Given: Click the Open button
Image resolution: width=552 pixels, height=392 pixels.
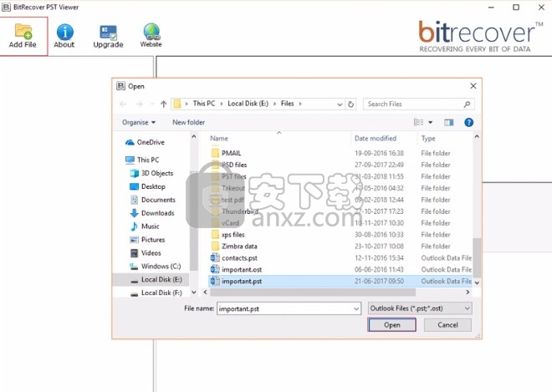Looking at the screenshot, I should coord(391,325).
